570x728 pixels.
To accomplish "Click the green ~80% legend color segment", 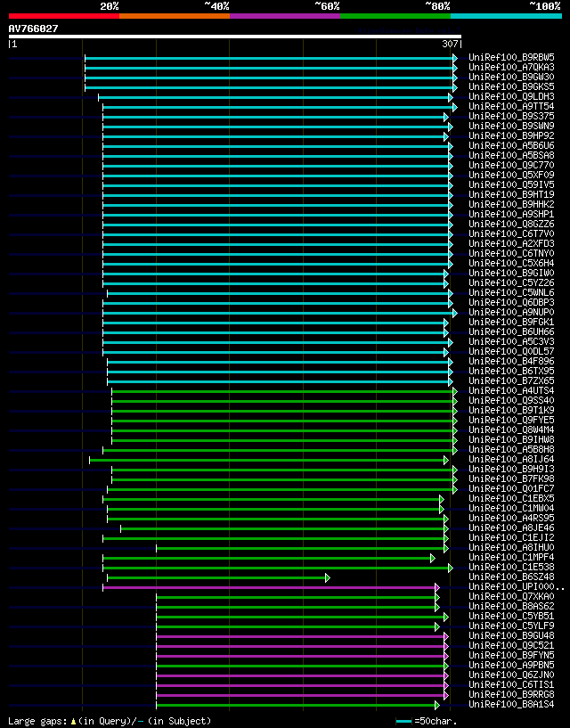I will coord(395,16).
